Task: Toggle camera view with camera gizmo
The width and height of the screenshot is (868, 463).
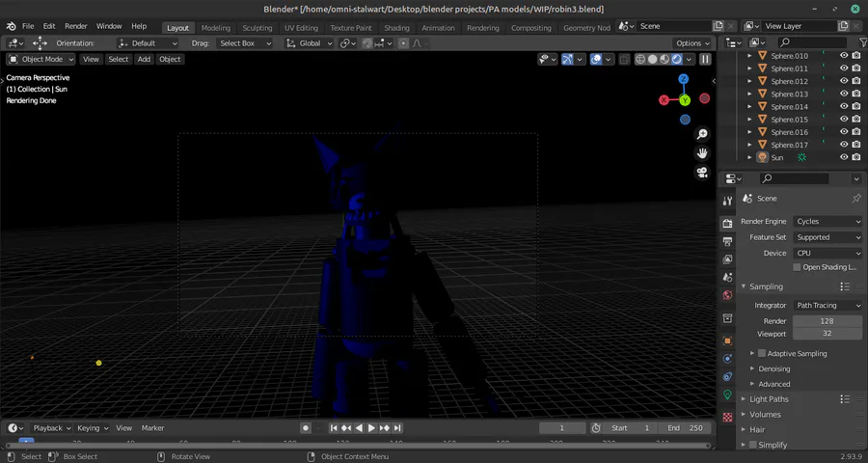Action: [702, 172]
